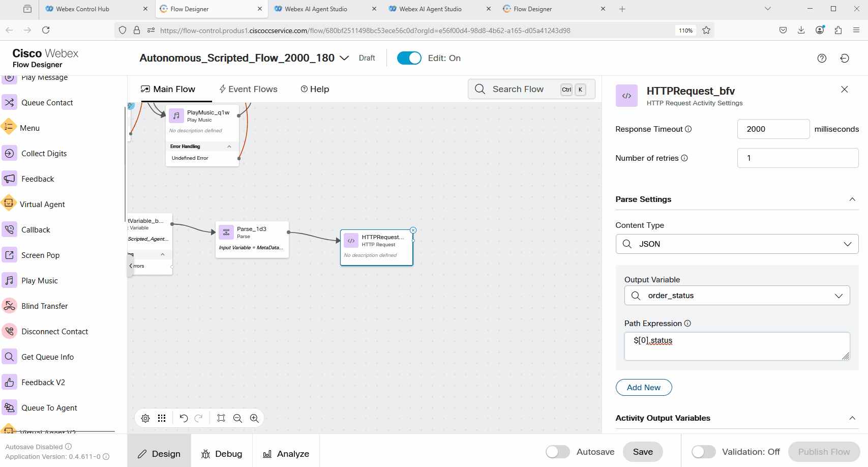Open the Debug tab
The height and width of the screenshot is (467, 868).
coord(222,454)
